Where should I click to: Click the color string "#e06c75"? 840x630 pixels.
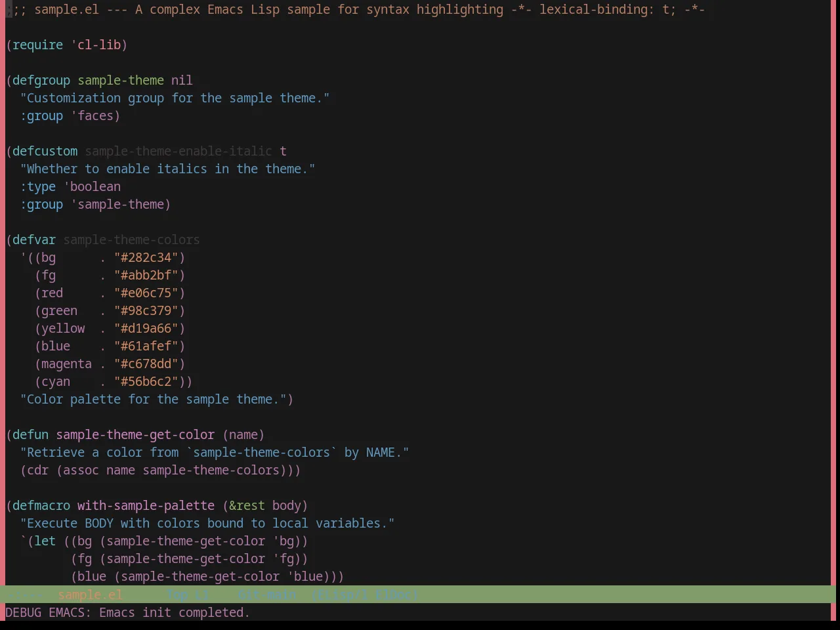click(146, 293)
